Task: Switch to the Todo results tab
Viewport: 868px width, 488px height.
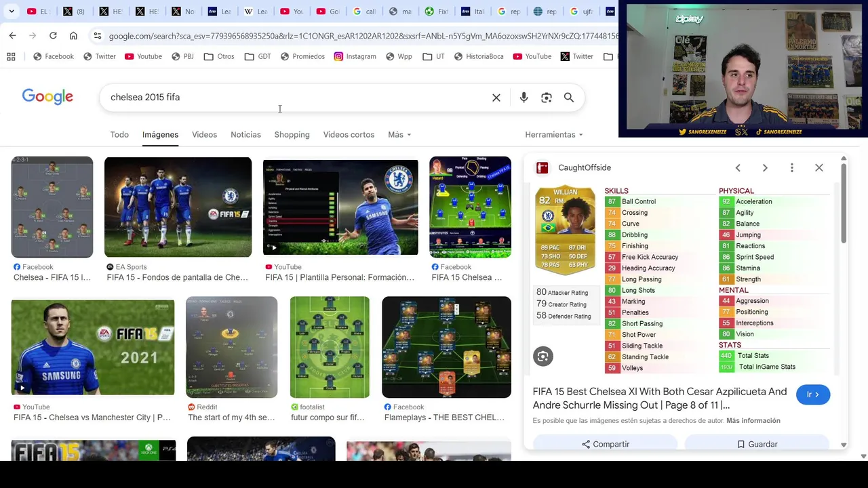Action: tap(119, 134)
